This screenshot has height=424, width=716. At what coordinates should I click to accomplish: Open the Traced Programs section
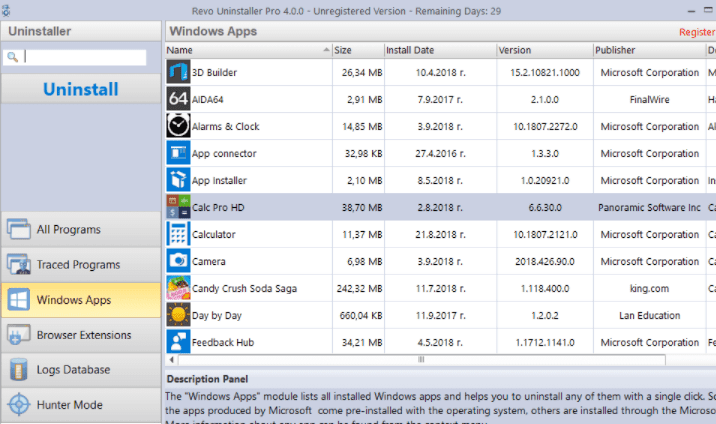point(81,265)
